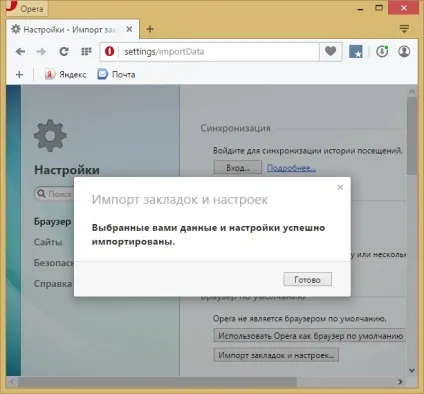Click Импорт закладок и настроек button

click(x=276, y=355)
